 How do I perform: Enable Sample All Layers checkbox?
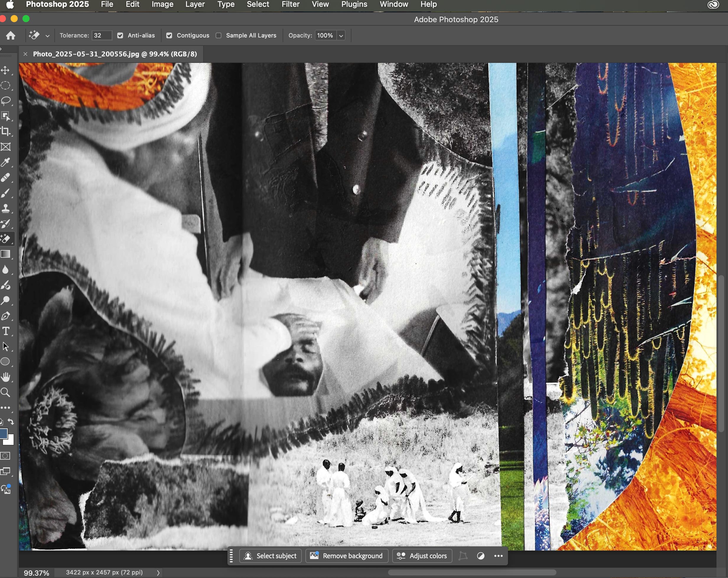[219, 35]
